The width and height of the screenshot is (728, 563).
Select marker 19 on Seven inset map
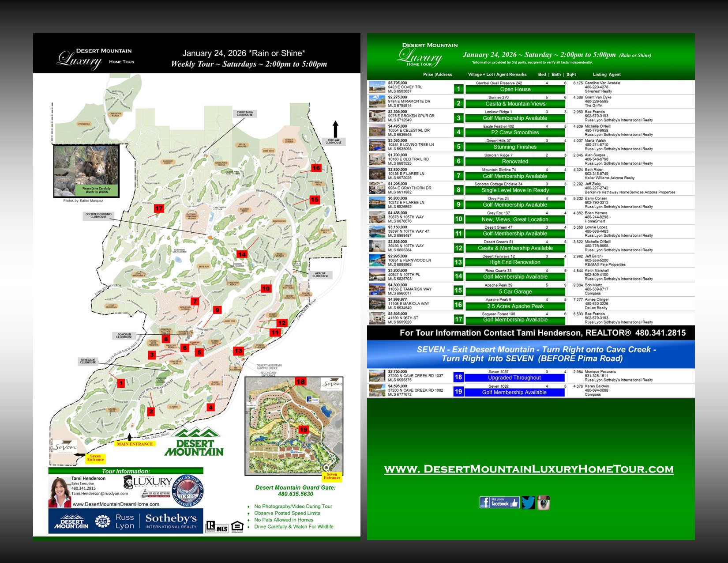click(x=304, y=429)
